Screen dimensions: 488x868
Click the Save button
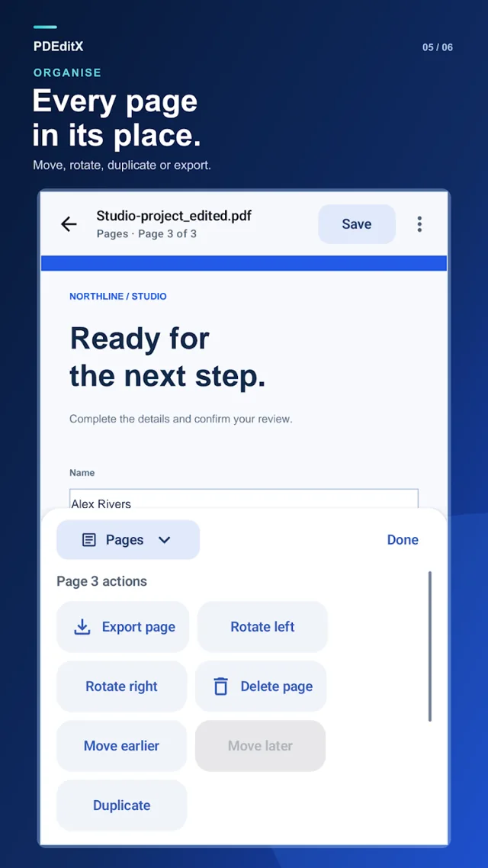(357, 224)
